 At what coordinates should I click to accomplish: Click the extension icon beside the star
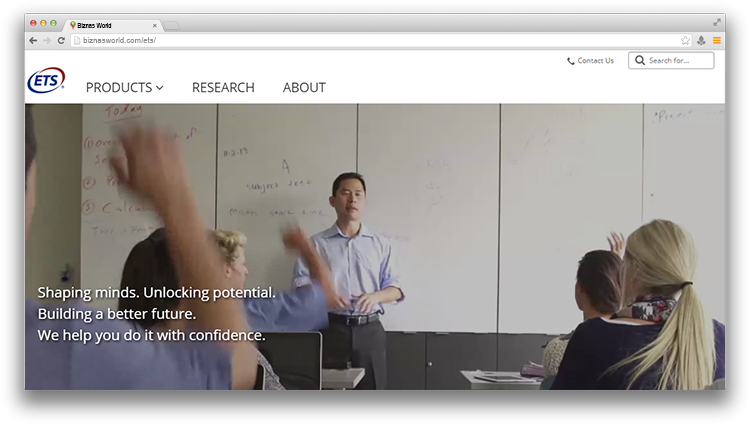pos(701,41)
